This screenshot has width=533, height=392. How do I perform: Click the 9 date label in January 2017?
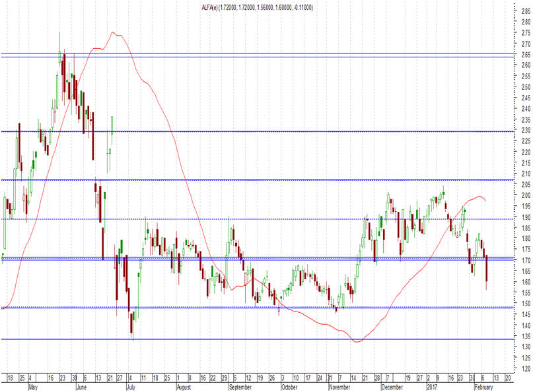coord(439,378)
